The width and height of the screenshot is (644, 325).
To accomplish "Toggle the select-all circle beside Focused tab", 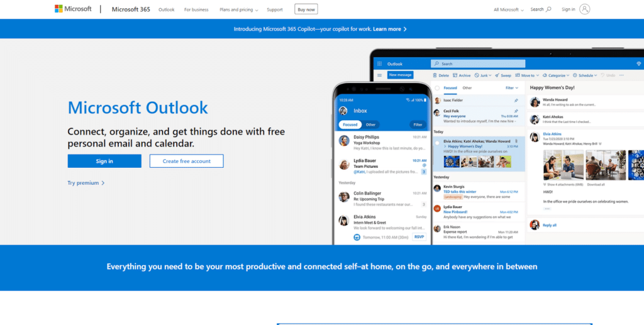I will pos(438,88).
